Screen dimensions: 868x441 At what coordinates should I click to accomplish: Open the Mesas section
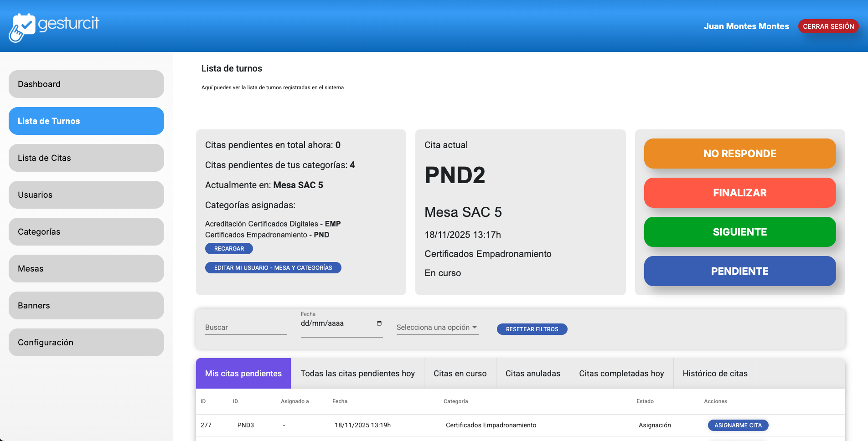coord(86,268)
